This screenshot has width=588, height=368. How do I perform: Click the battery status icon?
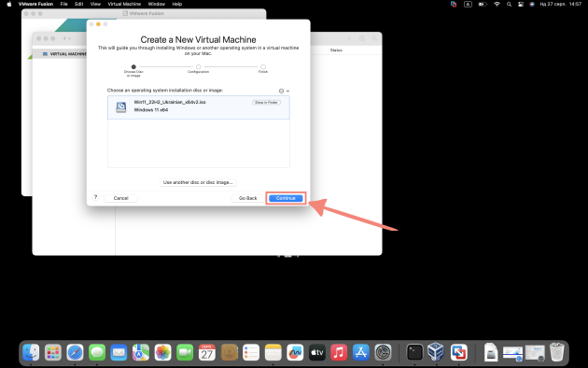483,4
